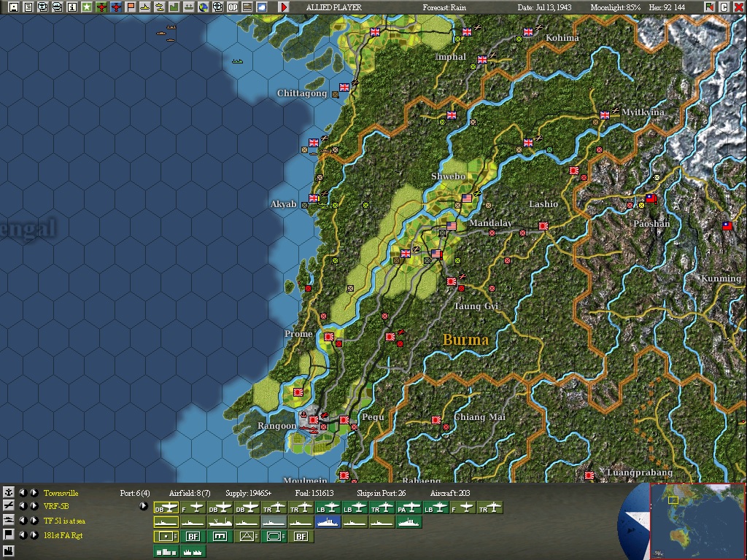Open Townsville base name link
The height and width of the screenshot is (560, 747).
click(x=61, y=493)
